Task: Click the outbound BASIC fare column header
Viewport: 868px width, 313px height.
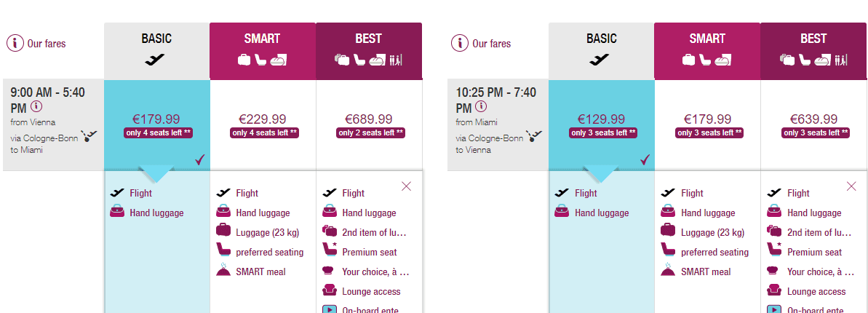Action: 156,51
